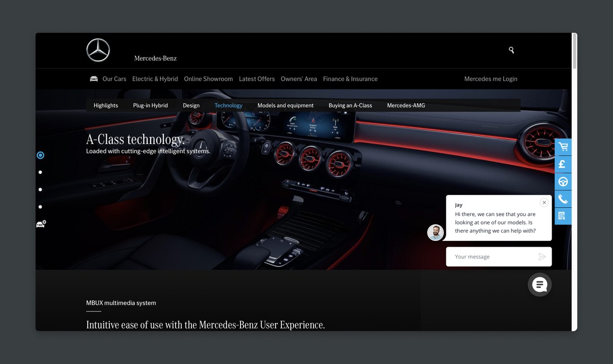This screenshot has height=364, width=613.
Task: Click the steering wheel test drive icon
Action: pos(563,182)
